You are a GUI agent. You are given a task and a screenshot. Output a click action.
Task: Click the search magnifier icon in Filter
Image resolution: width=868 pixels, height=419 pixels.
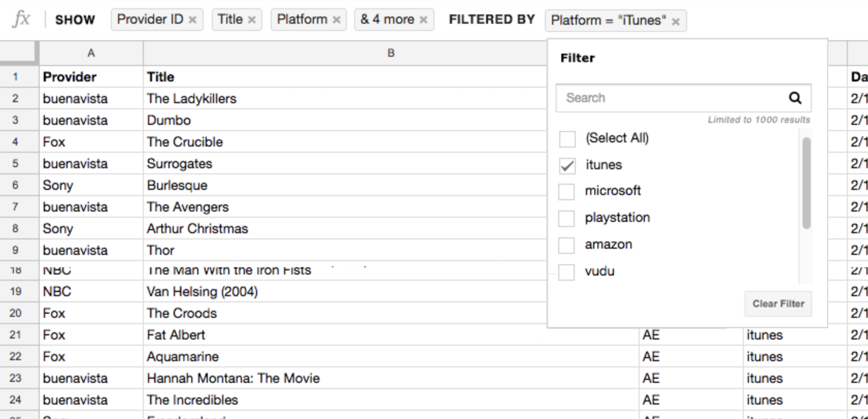(795, 98)
